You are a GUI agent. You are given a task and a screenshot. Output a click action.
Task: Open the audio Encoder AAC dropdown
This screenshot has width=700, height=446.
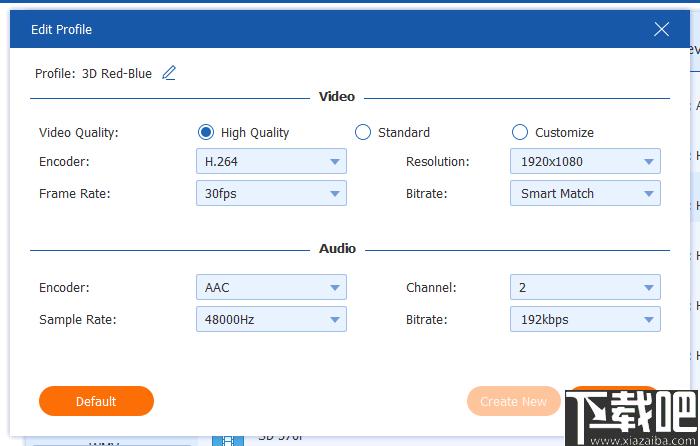[x=271, y=287]
